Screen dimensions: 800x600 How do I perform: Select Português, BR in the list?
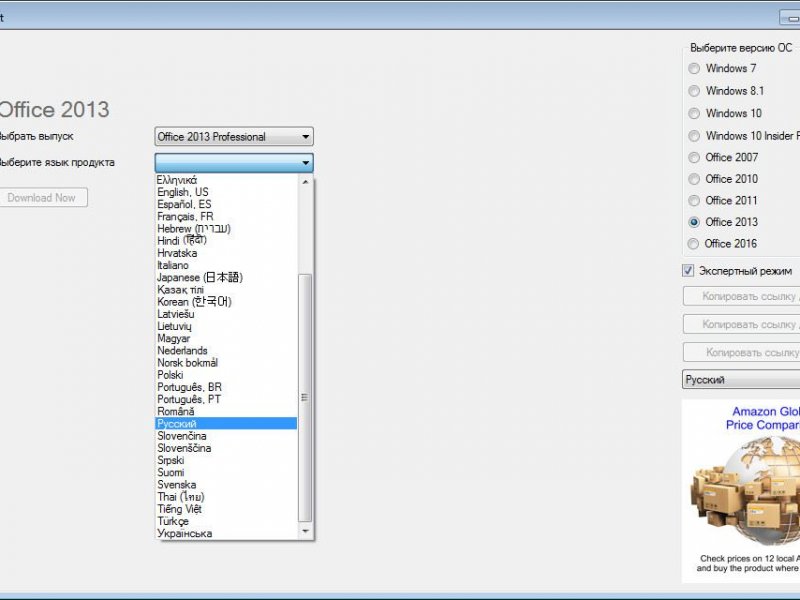(226, 387)
